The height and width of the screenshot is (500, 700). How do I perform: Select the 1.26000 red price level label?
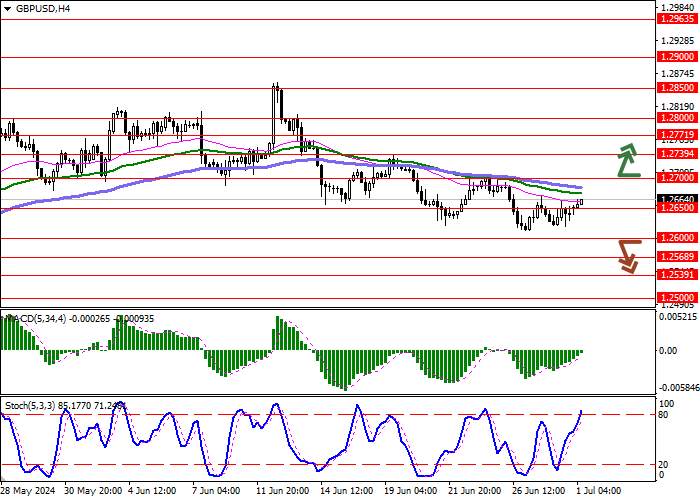tap(677, 238)
